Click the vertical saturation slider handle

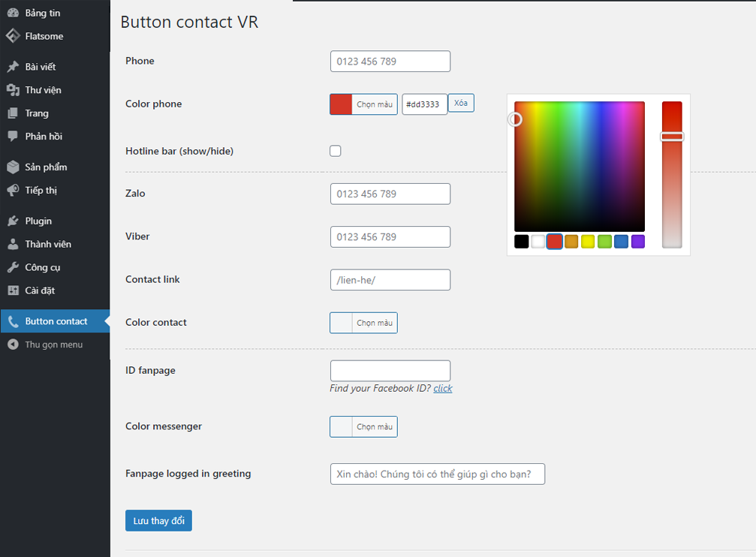click(x=672, y=137)
